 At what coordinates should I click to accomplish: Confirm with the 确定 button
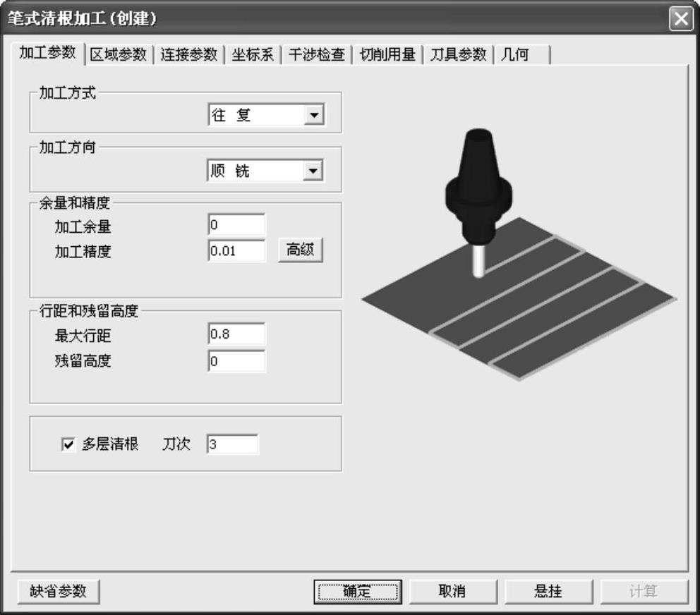357,592
